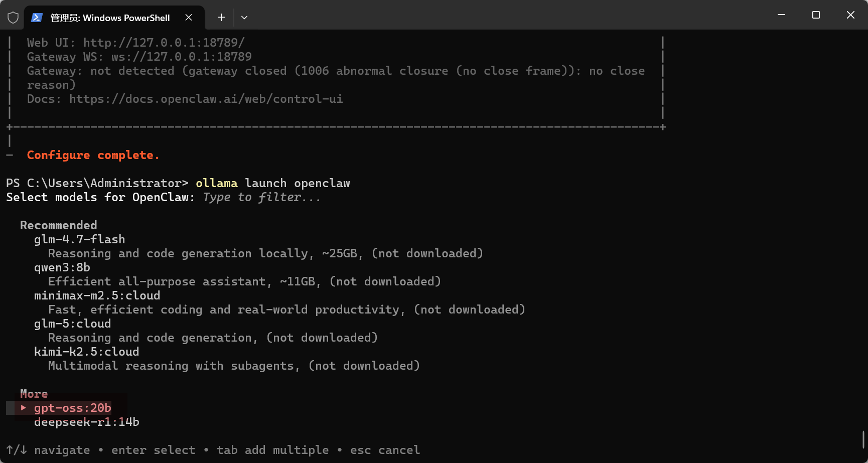Select the glm-4.7-flash model
868x463 pixels.
[x=80, y=239]
